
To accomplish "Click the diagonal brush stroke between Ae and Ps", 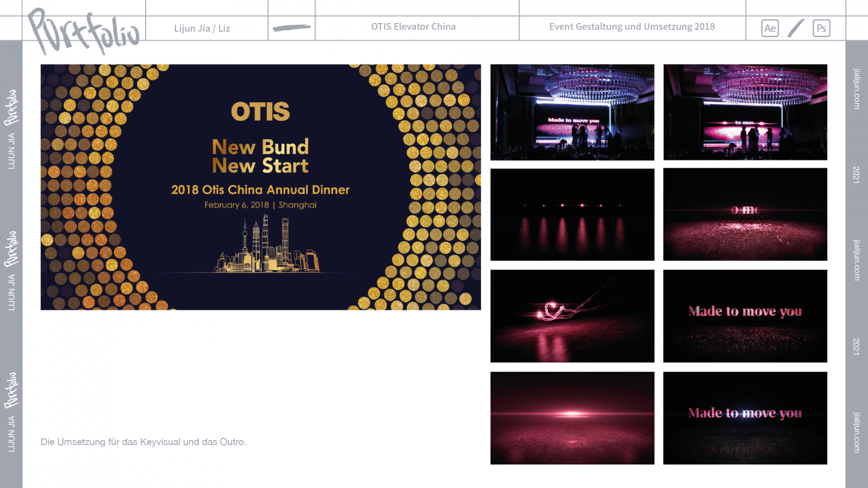I will tap(796, 28).
